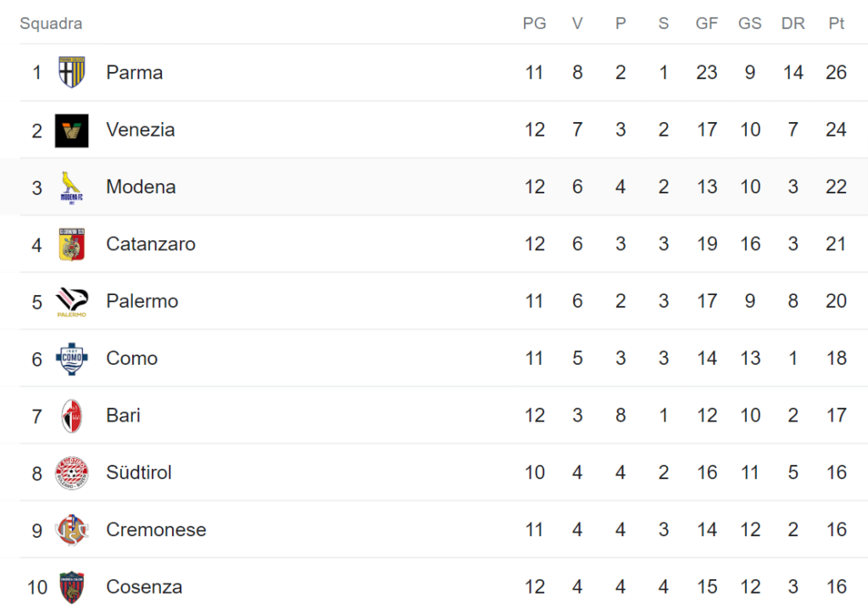The image size is (868, 609).
Task: Select the Modena team name
Action: pyautogui.click(x=142, y=187)
